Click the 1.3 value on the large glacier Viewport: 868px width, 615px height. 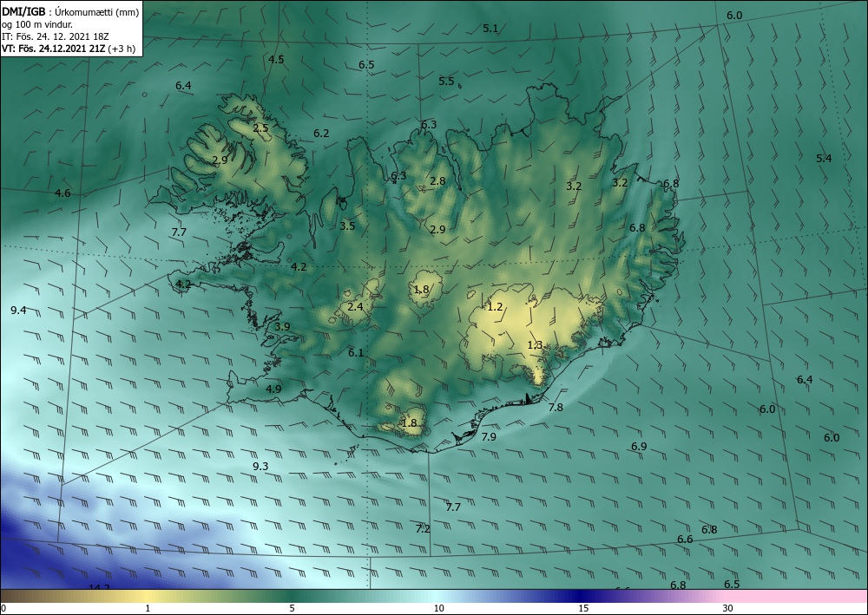[x=535, y=345]
